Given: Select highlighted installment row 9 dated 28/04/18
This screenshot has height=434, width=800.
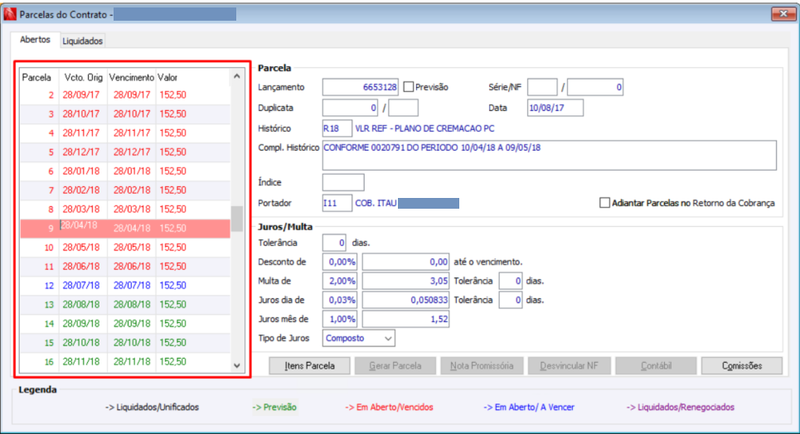Looking at the screenshot, I should pyautogui.click(x=126, y=228).
